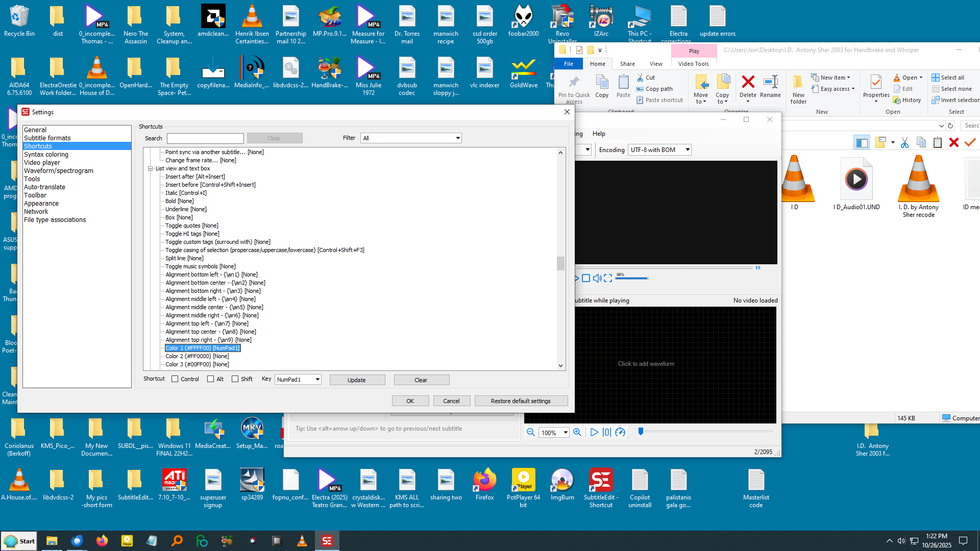Click Restore default settings button
The image size is (980, 551).
tap(521, 401)
